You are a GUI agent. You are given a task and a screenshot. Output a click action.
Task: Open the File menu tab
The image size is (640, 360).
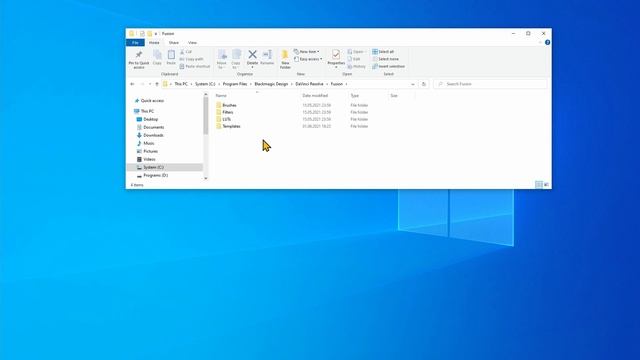click(135, 42)
